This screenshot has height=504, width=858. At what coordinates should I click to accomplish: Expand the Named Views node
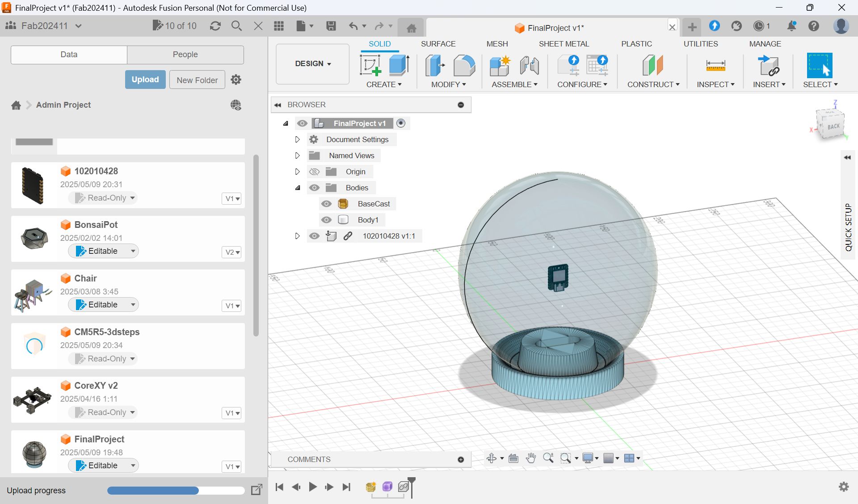pos(297,155)
